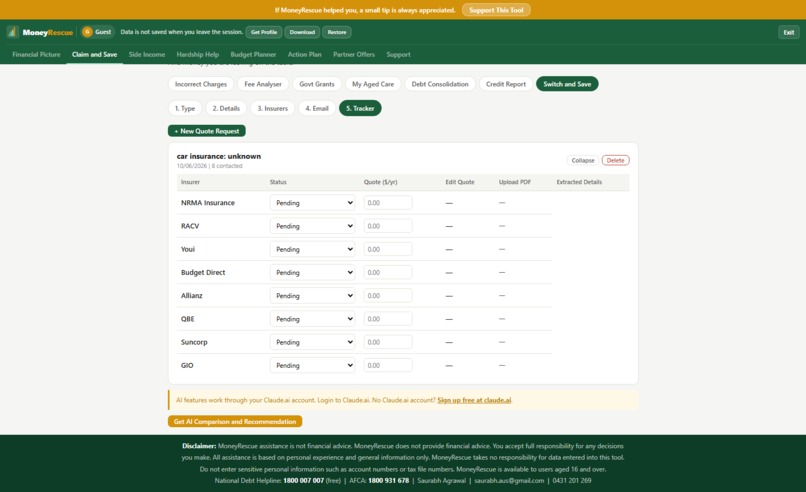The width and height of the screenshot is (806, 492).
Task: Open the Financial Picture tab
Action: [36, 54]
